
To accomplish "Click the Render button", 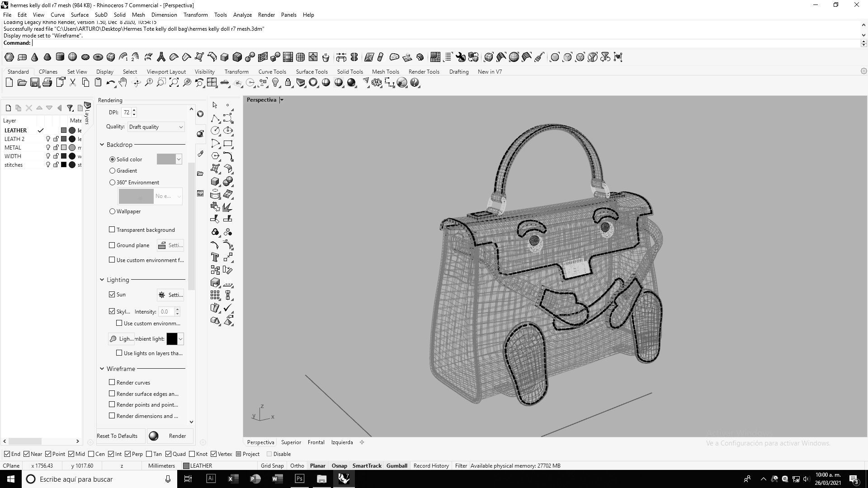I will (x=170, y=436).
